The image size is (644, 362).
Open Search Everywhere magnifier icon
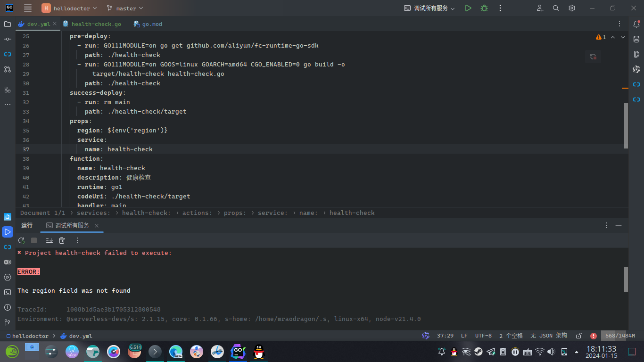[x=556, y=8]
